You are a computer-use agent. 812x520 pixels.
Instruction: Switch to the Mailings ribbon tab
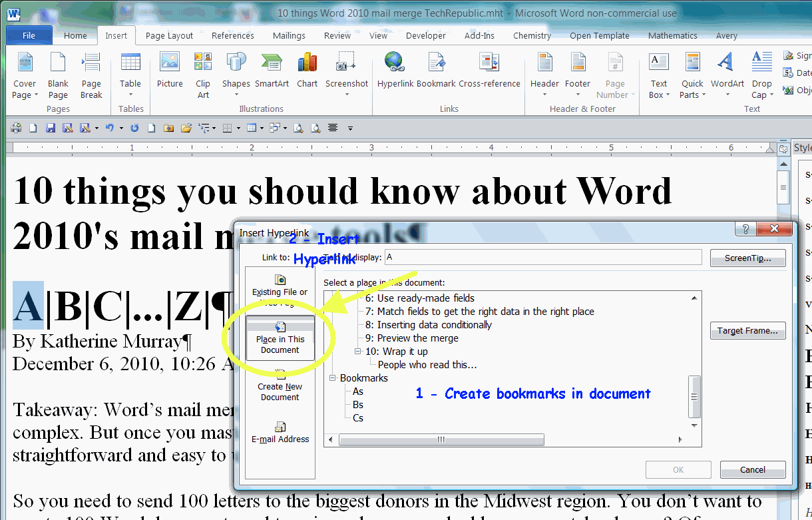click(x=289, y=35)
